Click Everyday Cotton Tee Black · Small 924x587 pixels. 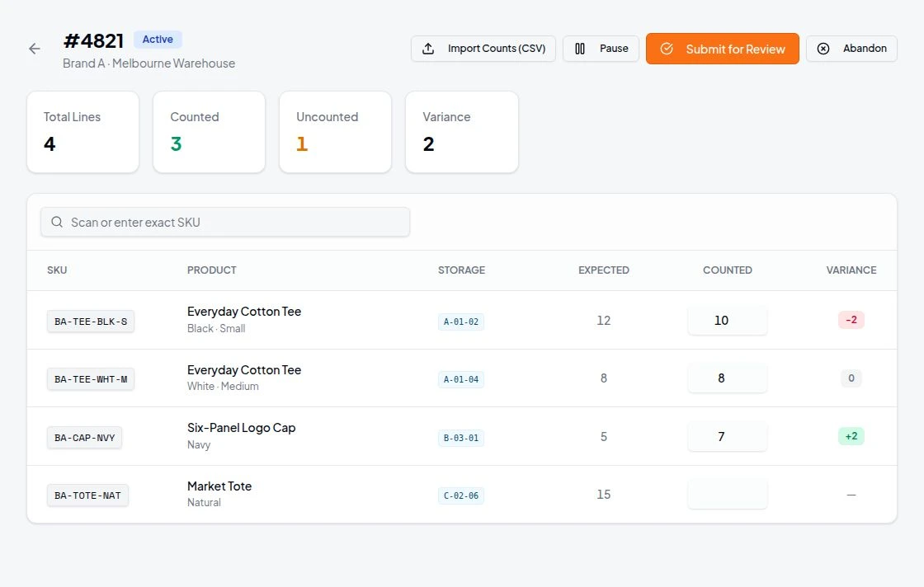(244, 319)
